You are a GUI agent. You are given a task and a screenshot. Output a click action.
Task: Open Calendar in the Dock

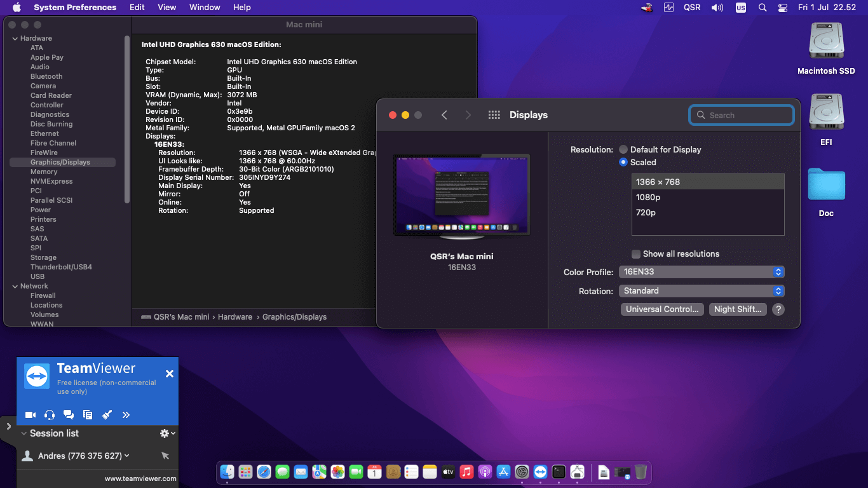pyautogui.click(x=374, y=472)
